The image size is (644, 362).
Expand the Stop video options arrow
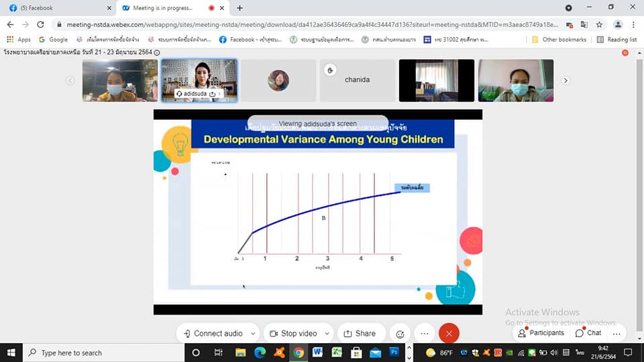coord(327,334)
